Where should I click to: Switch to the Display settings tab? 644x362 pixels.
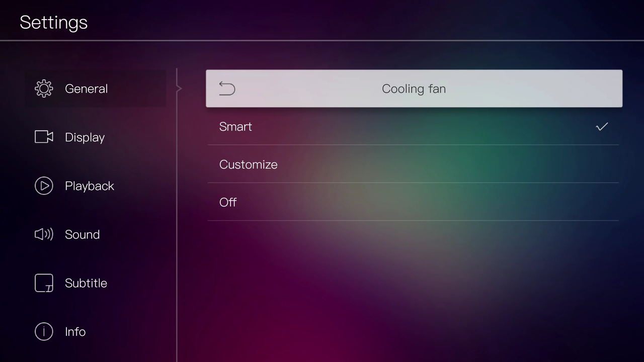[85, 137]
